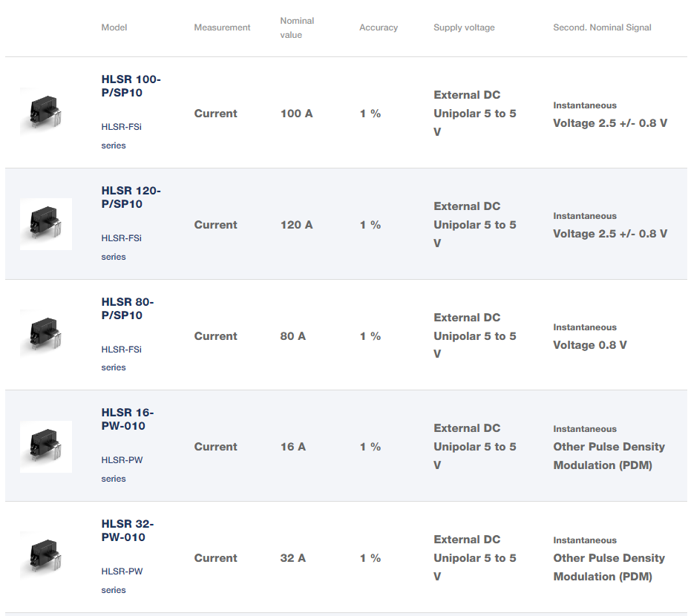Open HLSR-FSi series link under HLSR 80-P/SP10
688x616 pixels.
121,358
